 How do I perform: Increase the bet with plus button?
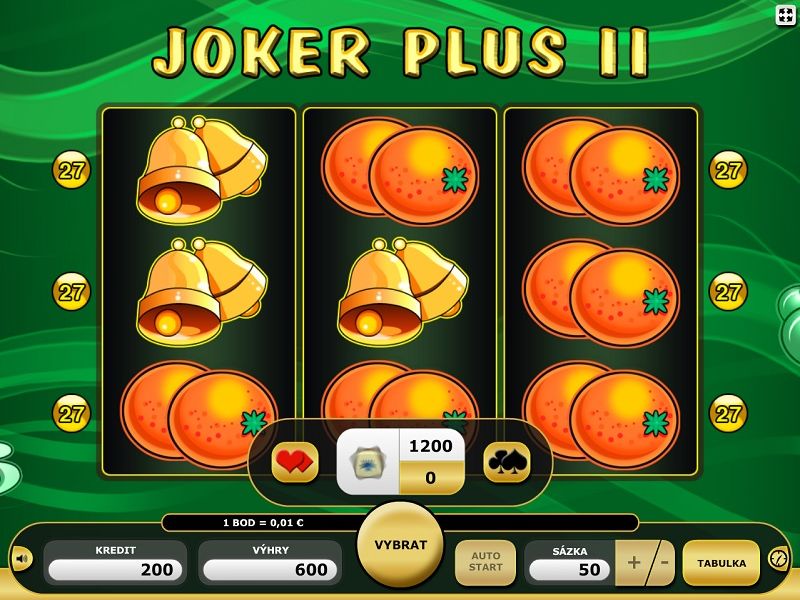[633, 562]
